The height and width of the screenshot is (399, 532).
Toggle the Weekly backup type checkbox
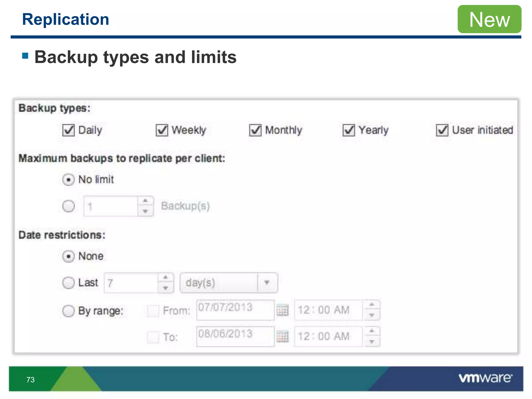[162, 130]
